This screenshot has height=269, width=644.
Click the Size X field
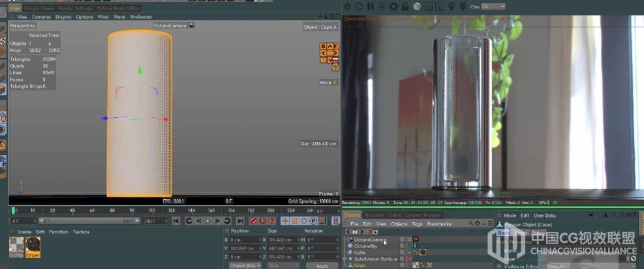point(283,240)
